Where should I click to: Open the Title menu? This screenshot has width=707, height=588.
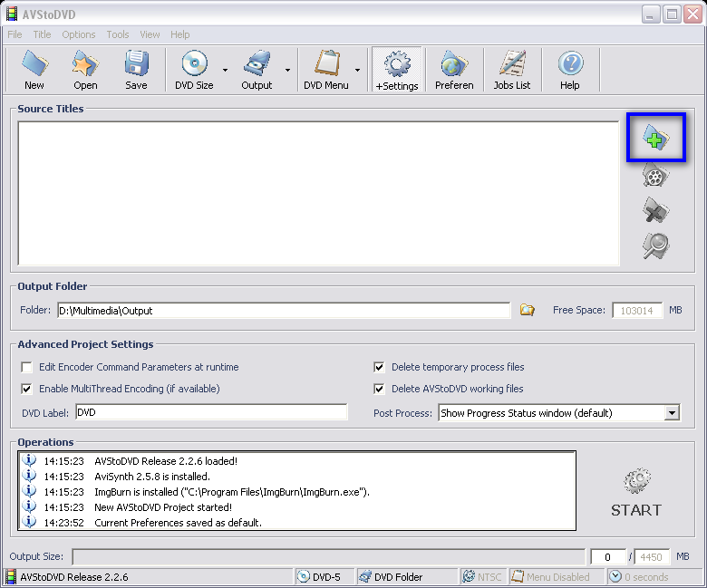[42, 34]
